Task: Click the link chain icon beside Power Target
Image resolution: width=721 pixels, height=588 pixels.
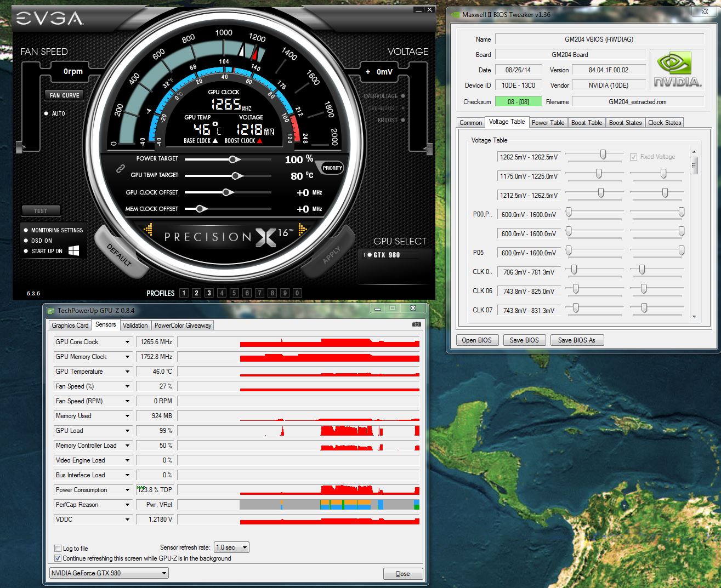Action: click(x=120, y=169)
